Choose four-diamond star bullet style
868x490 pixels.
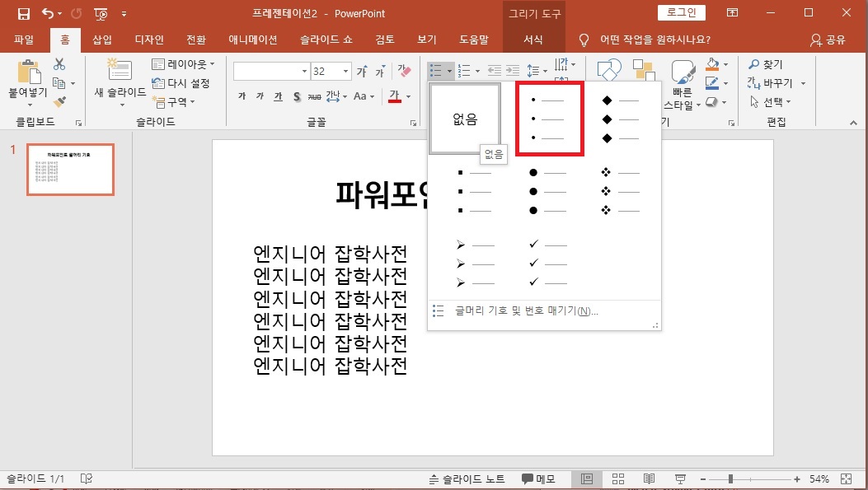pos(622,191)
